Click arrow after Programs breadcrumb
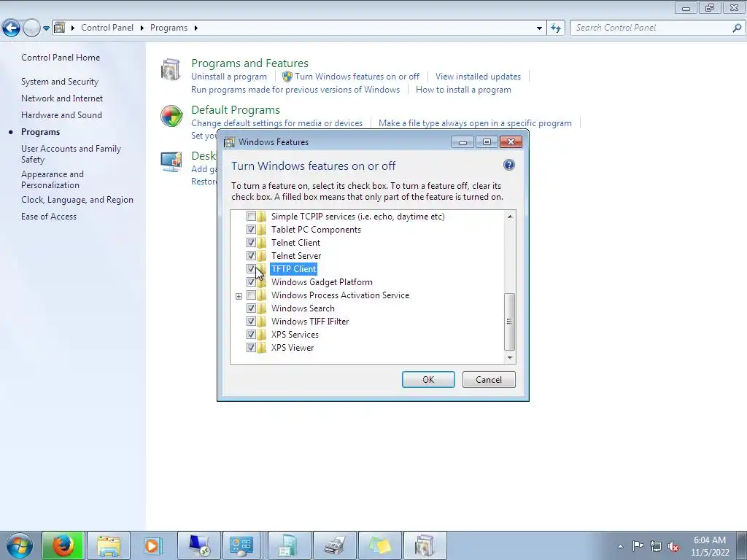This screenshot has height=560, width=747. click(196, 28)
